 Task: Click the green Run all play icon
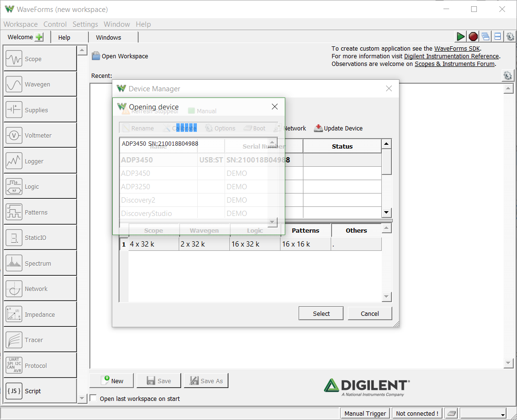461,37
